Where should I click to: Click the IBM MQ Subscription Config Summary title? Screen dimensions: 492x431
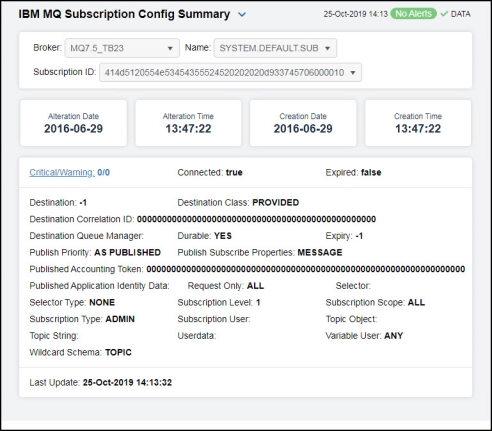(124, 14)
